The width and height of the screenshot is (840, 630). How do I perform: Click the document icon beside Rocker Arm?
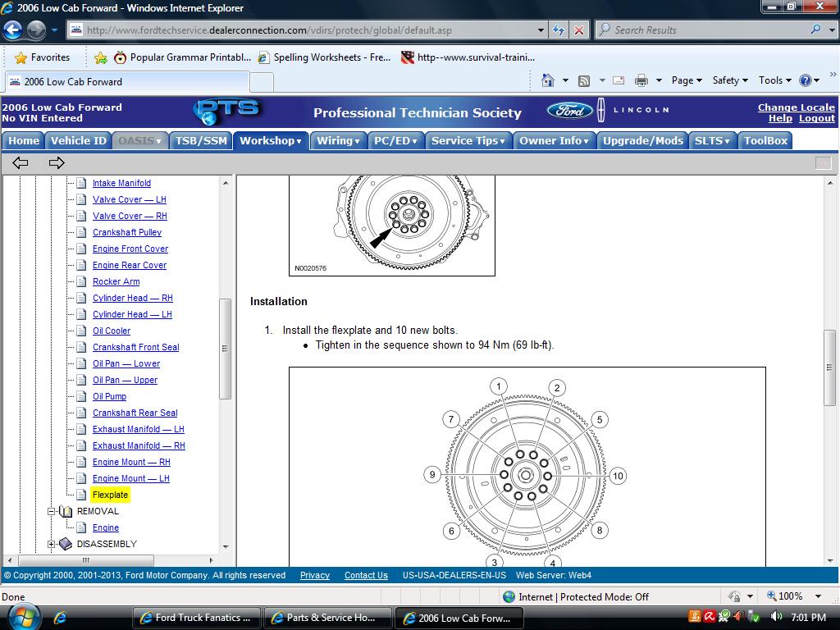click(81, 281)
